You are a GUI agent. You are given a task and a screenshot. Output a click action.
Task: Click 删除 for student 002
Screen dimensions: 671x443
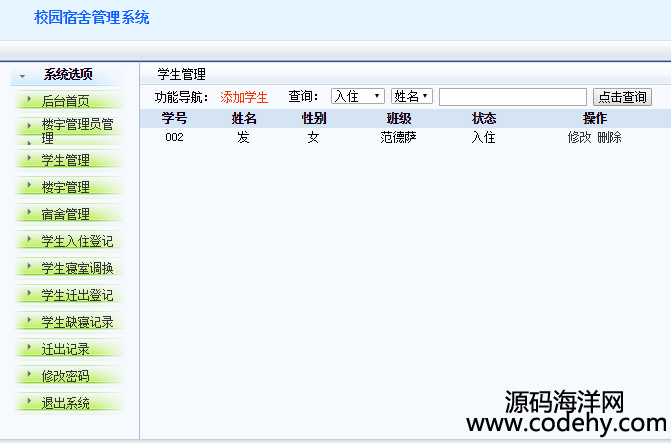tap(609, 137)
